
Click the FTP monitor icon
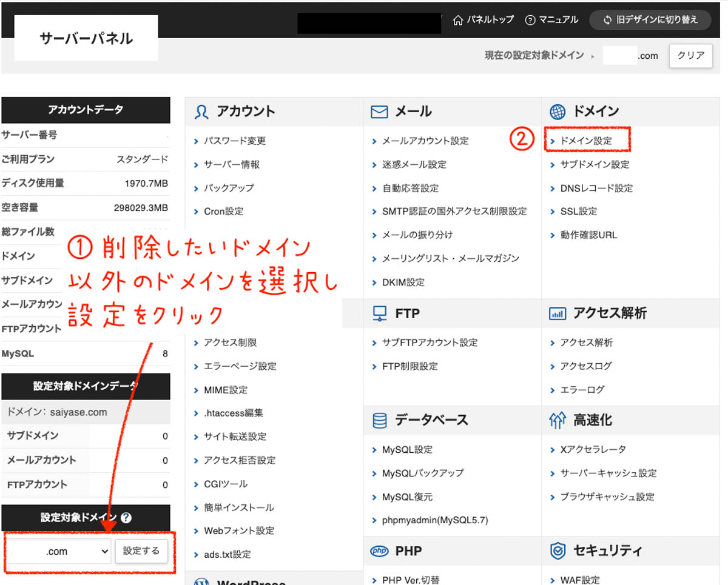point(379,313)
